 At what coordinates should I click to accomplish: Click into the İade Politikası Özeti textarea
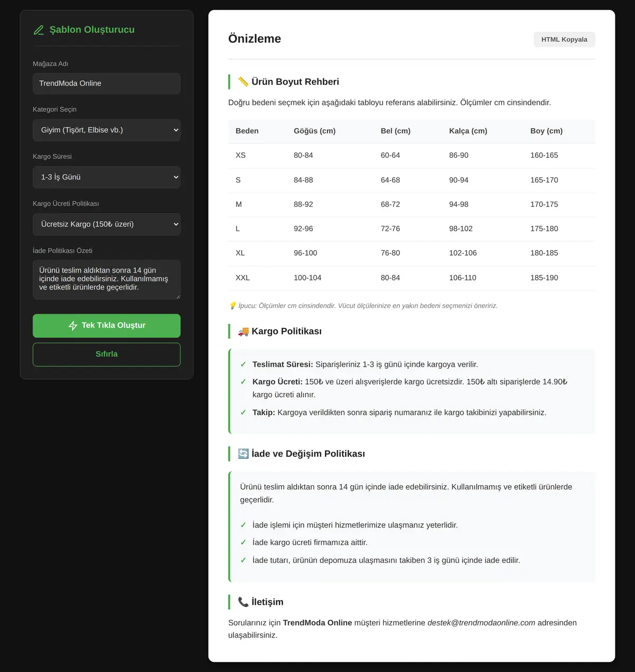[x=106, y=279]
